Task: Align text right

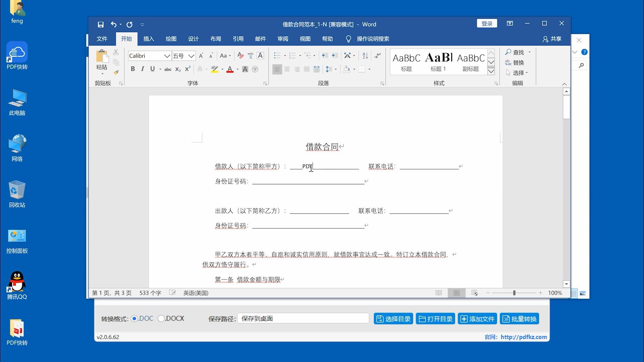Action: click(x=297, y=69)
